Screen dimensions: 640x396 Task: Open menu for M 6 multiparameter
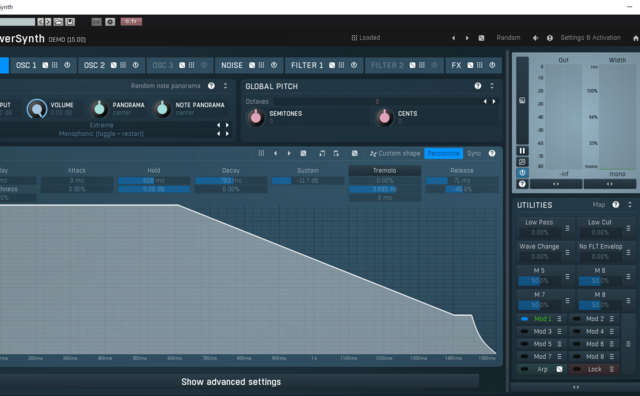[x=628, y=277]
